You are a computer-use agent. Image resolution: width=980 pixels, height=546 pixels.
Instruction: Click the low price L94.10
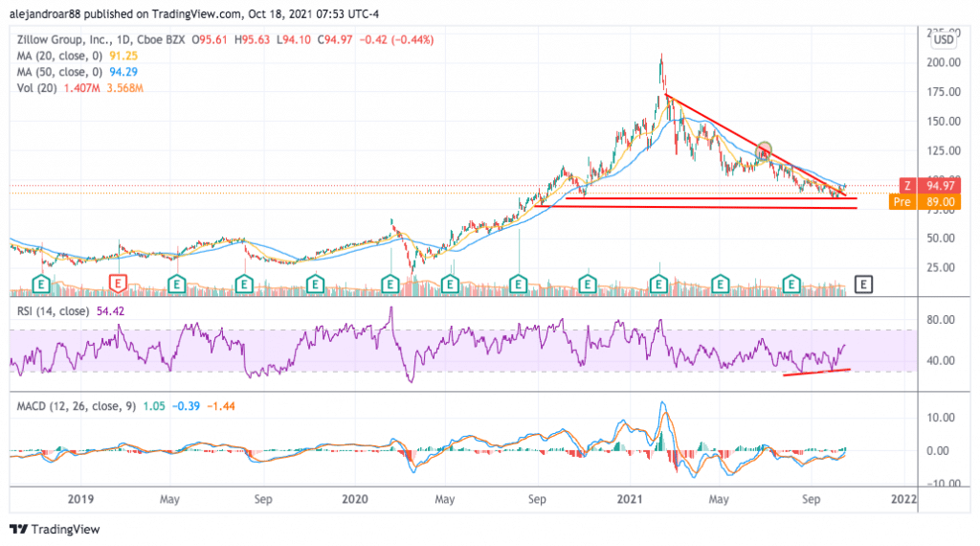(293, 39)
